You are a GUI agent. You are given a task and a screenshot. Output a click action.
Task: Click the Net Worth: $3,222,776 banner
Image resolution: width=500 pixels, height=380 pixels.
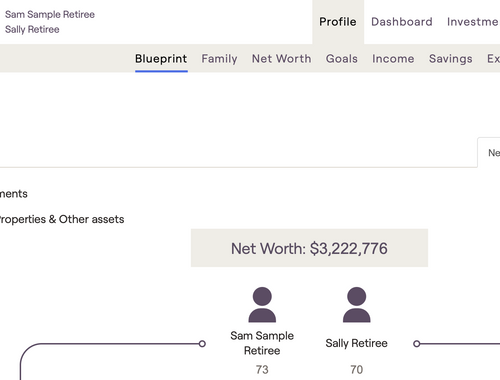tap(309, 248)
